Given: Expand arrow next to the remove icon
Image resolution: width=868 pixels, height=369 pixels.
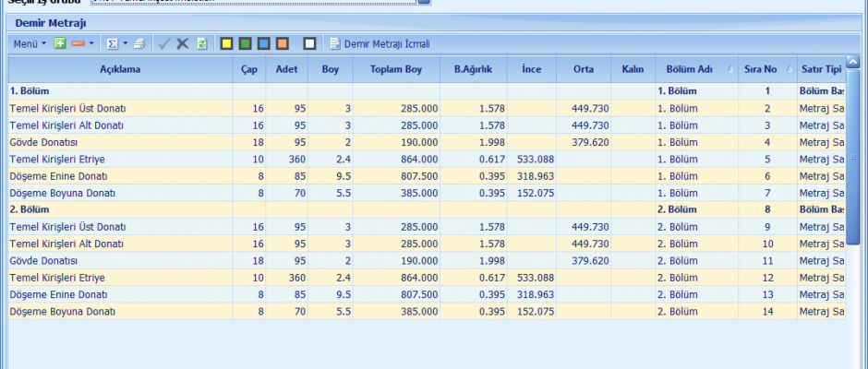Looking at the screenshot, I should point(91,43).
